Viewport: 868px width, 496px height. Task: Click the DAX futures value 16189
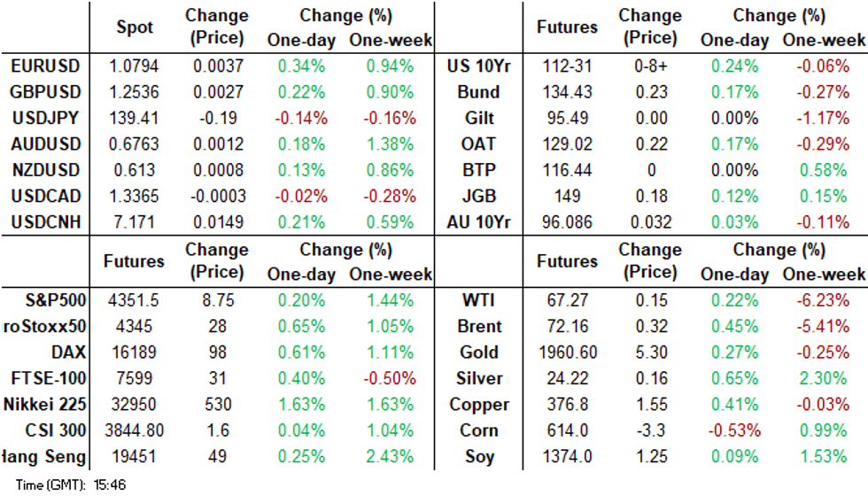(x=134, y=353)
